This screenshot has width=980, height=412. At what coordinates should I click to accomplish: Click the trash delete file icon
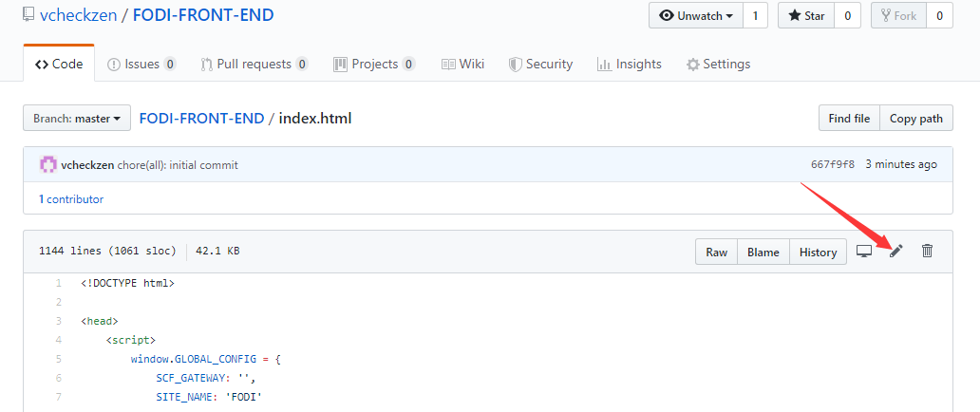[927, 252]
